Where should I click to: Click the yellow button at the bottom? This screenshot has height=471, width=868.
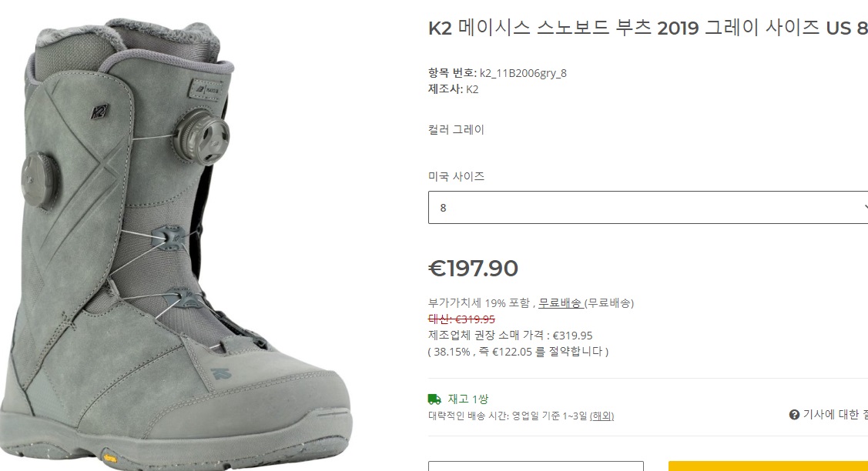point(769,466)
